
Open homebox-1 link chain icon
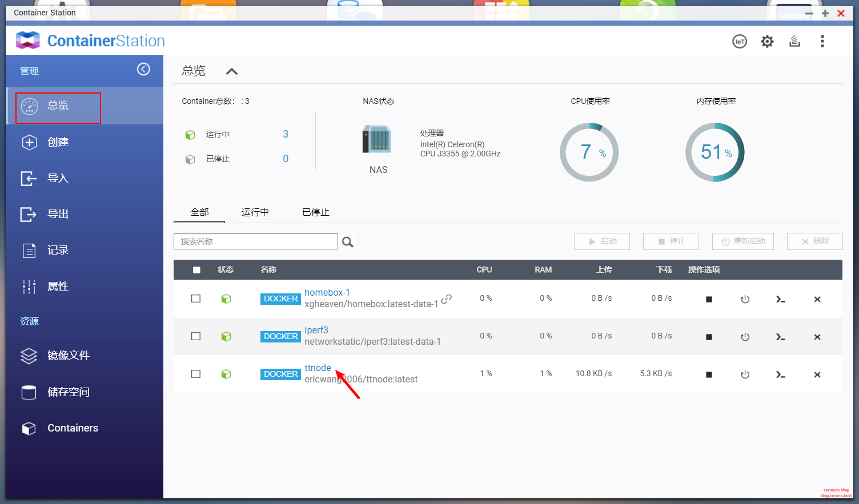(x=447, y=299)
